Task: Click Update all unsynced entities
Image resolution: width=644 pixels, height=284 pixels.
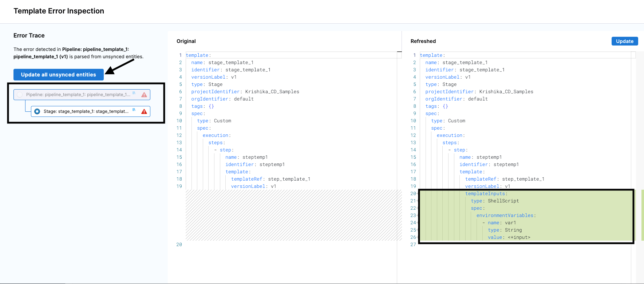Action: click(59, 75)
